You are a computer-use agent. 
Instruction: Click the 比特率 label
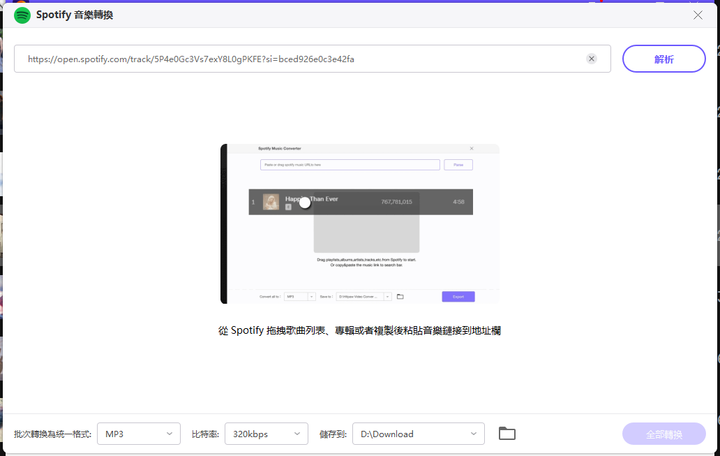[x=205, y=434]
